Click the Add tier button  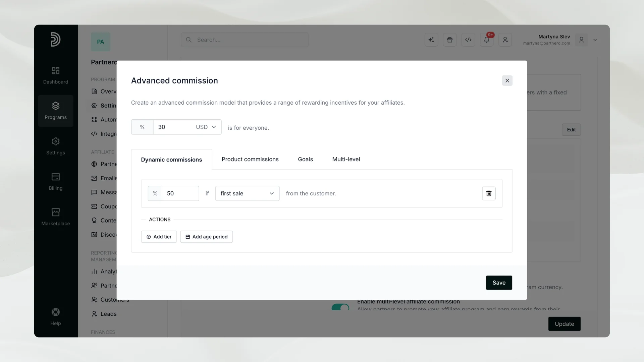pyautogui.click(x=159, y=237)
